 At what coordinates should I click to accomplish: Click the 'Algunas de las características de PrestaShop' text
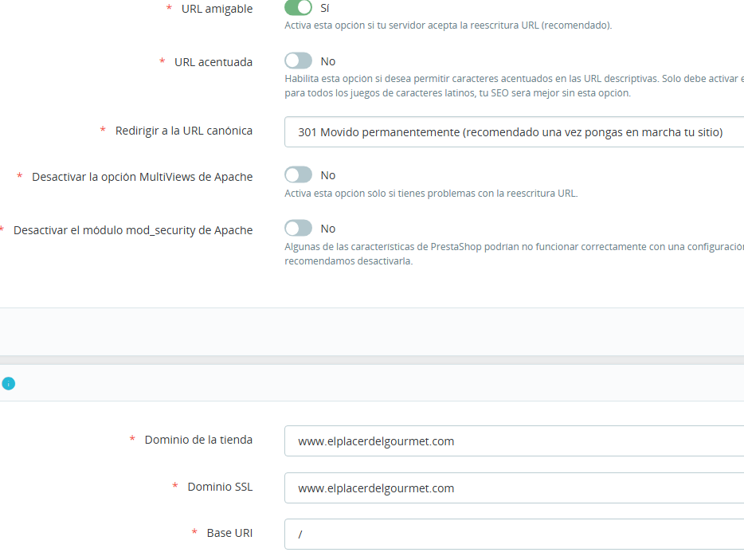[514, 253]
